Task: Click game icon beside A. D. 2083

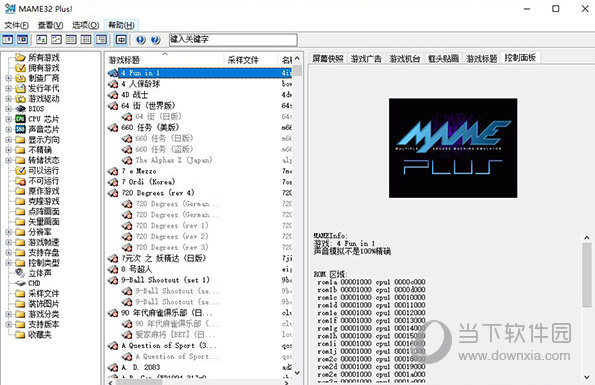Action: pyautogui.click(x=113, y=368)
